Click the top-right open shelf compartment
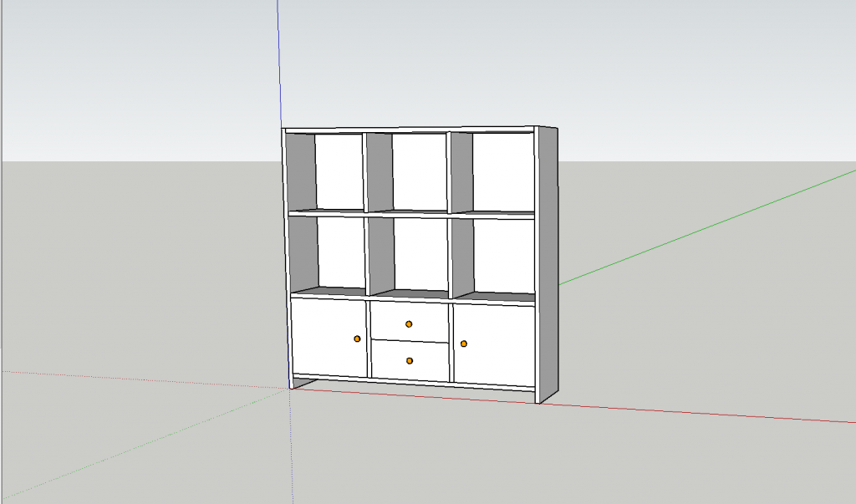The width and height of the screenshot is (856, 504). (x=492, y=172)
